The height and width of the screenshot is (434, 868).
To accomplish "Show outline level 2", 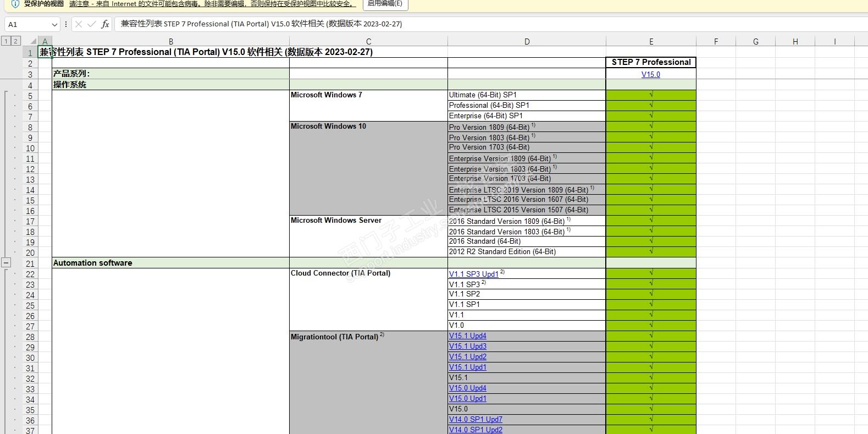I will pyautogui.click(x=15, y=41).
